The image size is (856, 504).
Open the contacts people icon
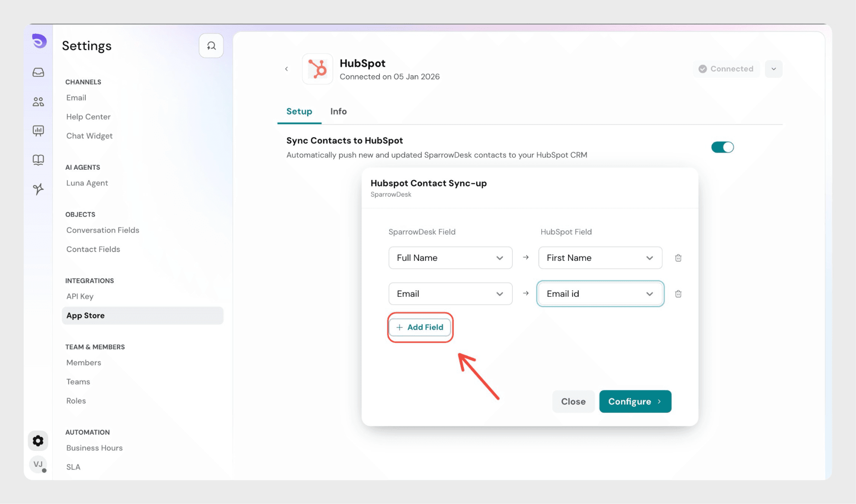38,102
